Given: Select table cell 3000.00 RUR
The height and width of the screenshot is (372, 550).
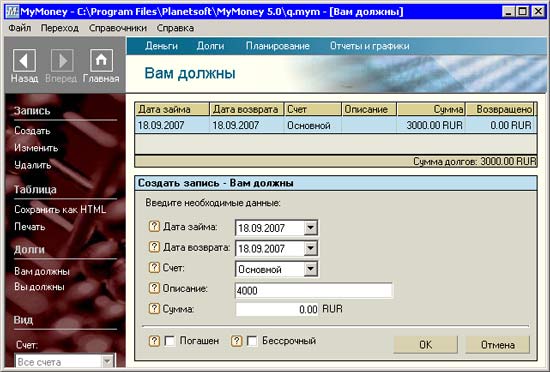Looking at the screenshot, I should click(431, 125).
